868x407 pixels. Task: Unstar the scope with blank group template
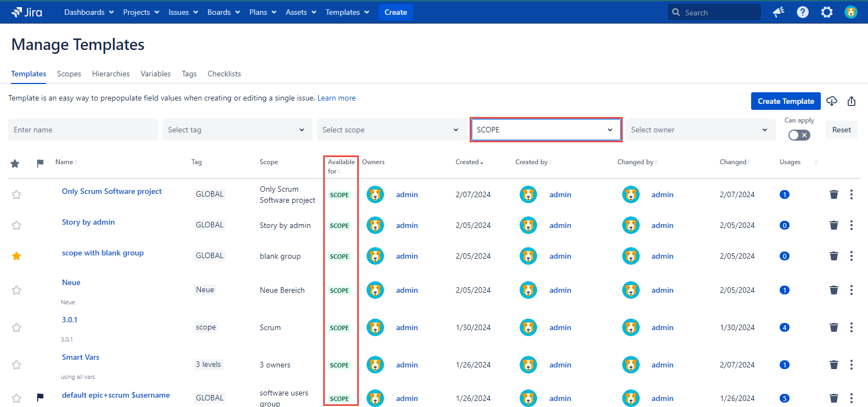(x=16, y=256)
